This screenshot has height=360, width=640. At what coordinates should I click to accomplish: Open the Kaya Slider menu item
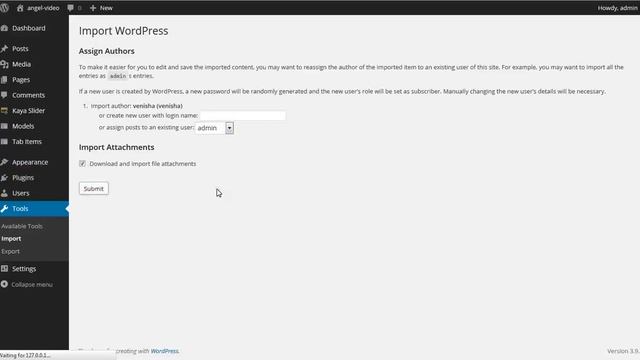[x=29, y=111]
